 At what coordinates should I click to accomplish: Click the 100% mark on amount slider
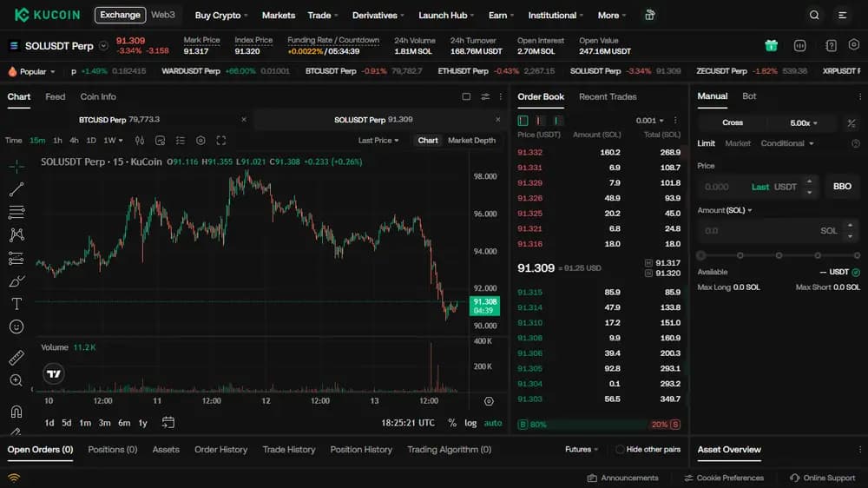pos(857,256)
